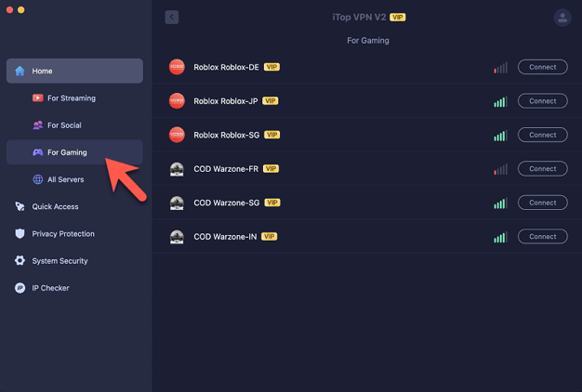Image resolution: width=582 pixels, height=392 pixels.
Task: Click the VIP badge beside app title
Action: point(398,17)
